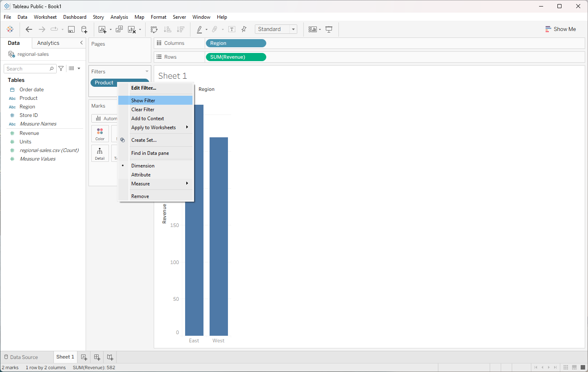Click the Color card in Marks
588x372 pixels.
pyautogui.click(x=100, y=134)
